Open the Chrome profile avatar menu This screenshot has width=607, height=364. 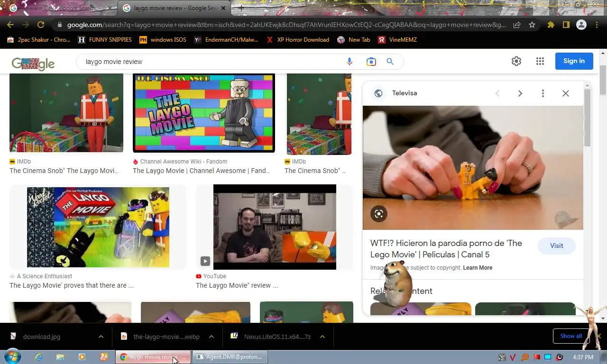coord(581,25)
